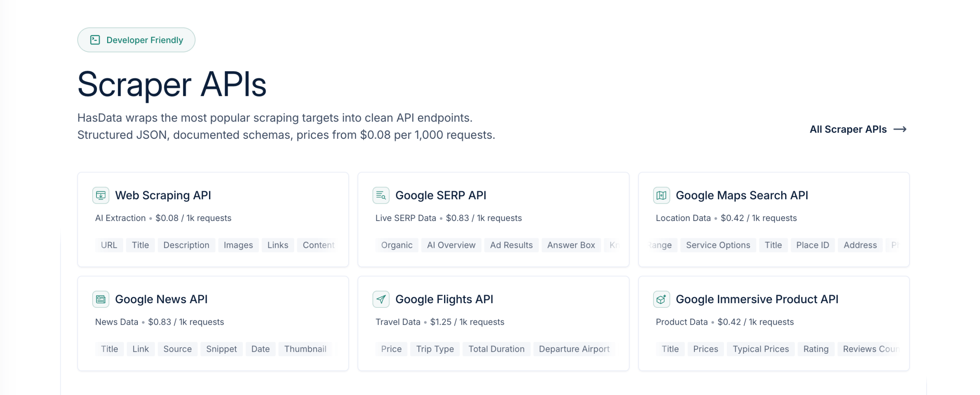Click the Travel Data $1.25 pricing line

coord(440,322)
